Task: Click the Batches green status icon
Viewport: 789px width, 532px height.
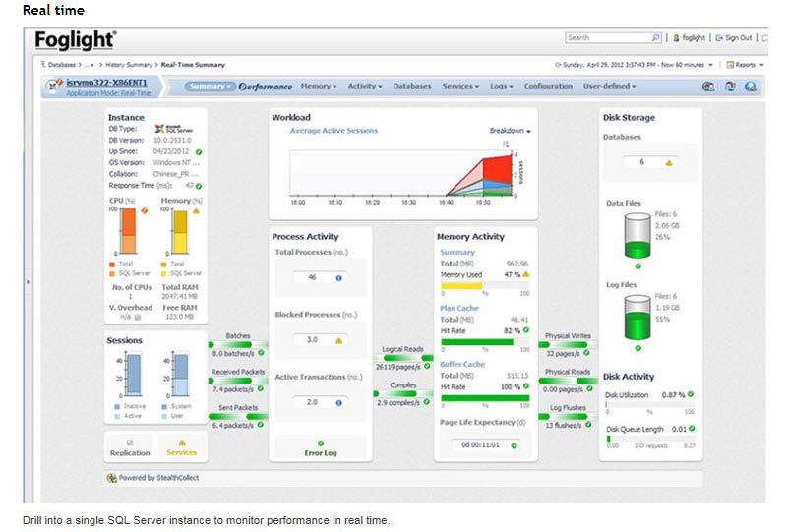Action: [261, 353]
